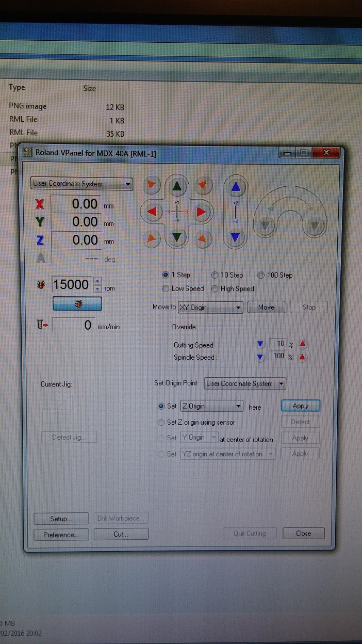Open Set Origin Point coordinate system dropdown

click(x=245, y=383)
